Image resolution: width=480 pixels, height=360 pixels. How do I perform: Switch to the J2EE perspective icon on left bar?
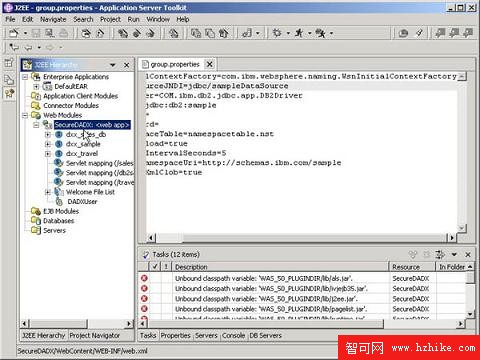pyautogui.click(x=9, y=93)
